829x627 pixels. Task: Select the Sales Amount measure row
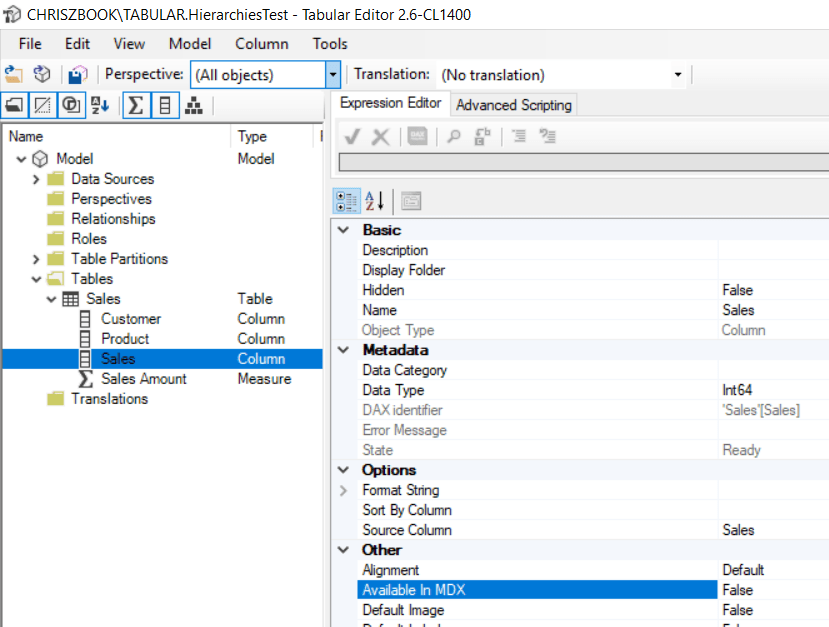pos(162,379)
